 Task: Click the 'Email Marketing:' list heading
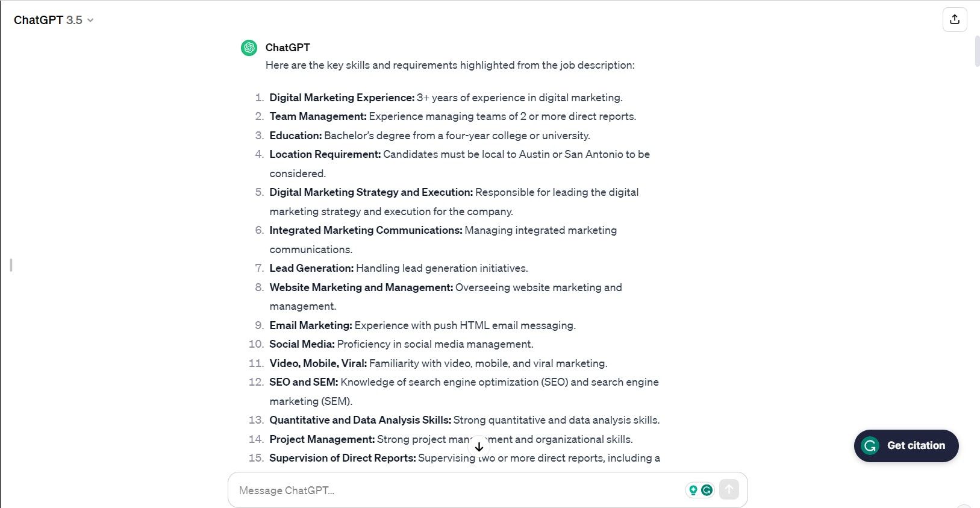click(x=310, y=325)
